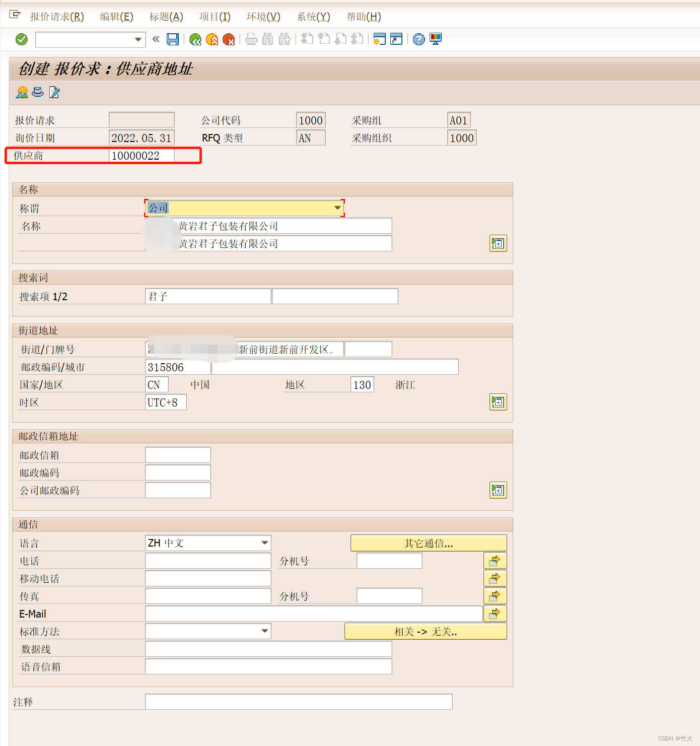Click the green Back arrow icon
The image size is (700, 746).
(x=195, y=39)
